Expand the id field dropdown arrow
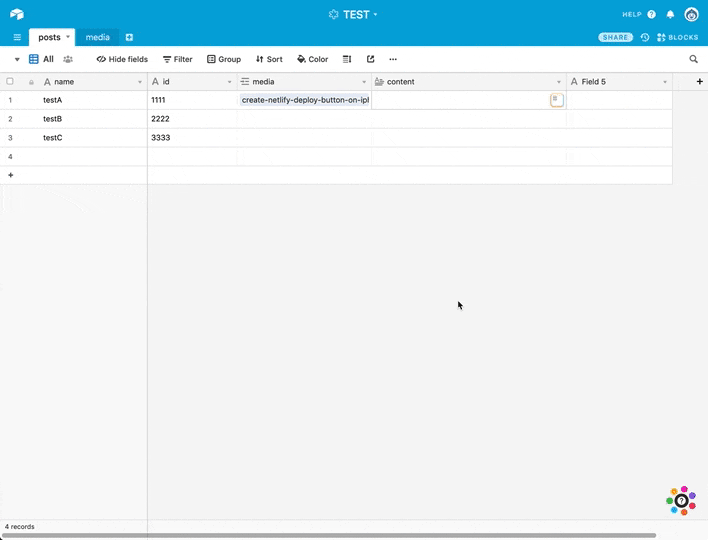The image size is (708, 540). 229,82
